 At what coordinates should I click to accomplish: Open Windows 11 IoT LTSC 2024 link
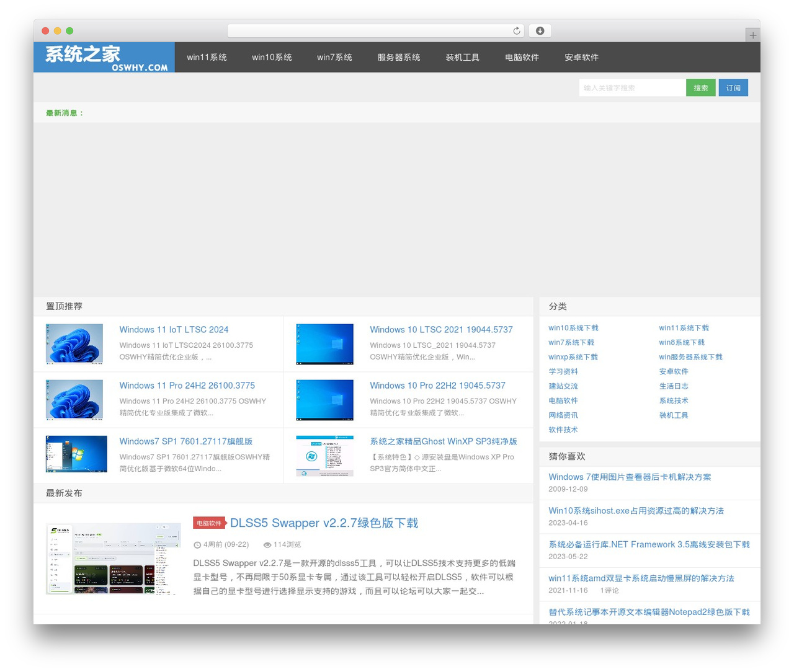(174, 330)
